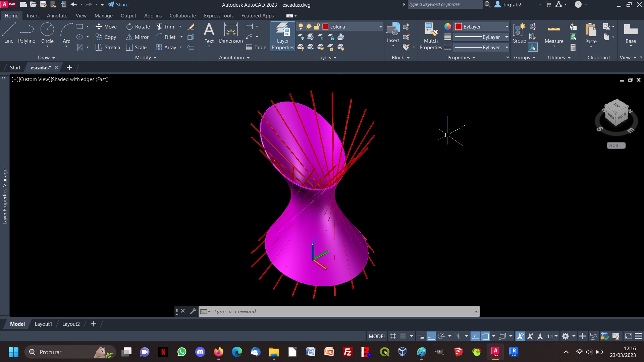Click the Move tool
Viewport: 644px width, 362px height.
pyautogui.click(x=106, y=26)
